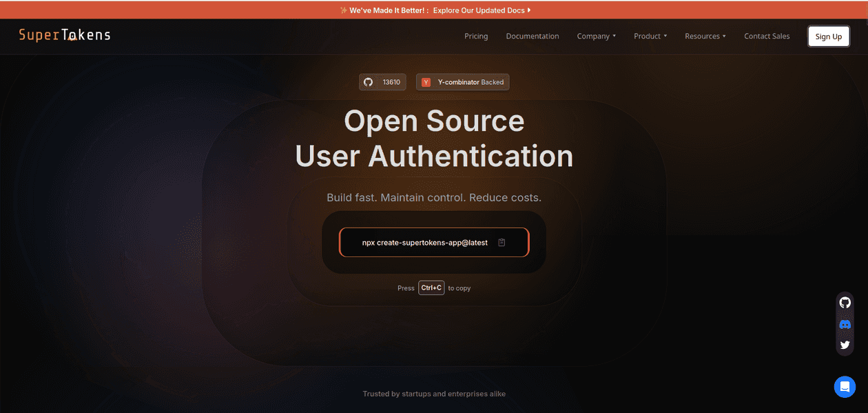Click the Ctrl+C key hint badge
Image resolution: width=868 pixels, height=413 pixels.
click(431, 288)
